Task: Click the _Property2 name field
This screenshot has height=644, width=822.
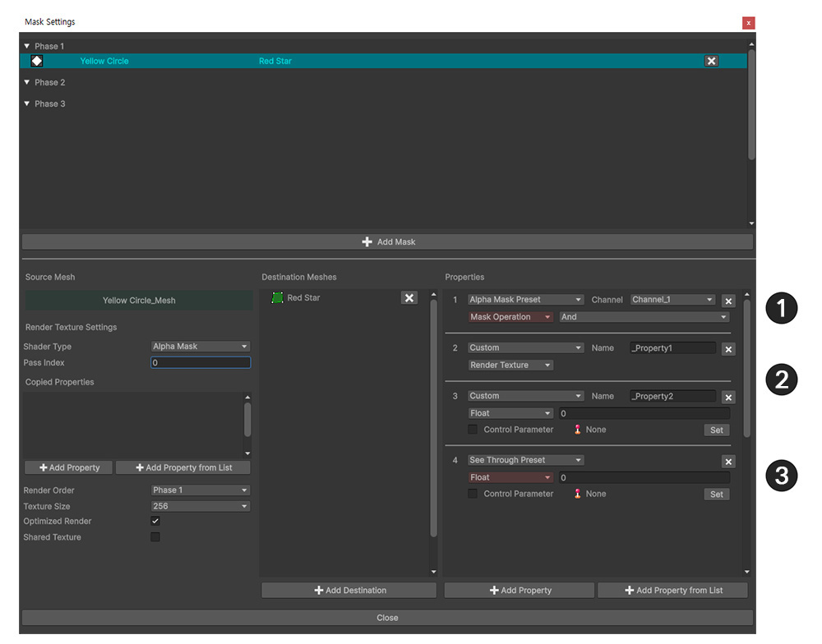Action: (x=672, y=396)
